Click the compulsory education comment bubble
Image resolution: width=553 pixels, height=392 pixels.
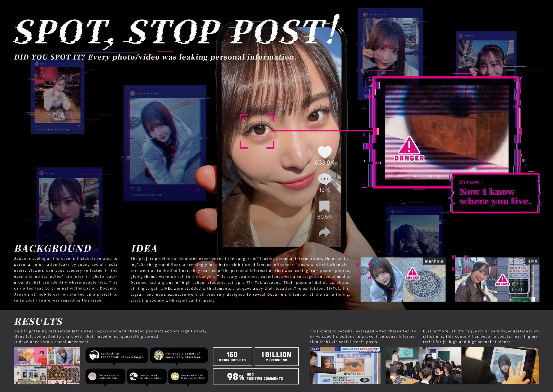pyautogui.click(x=179, y=355)
